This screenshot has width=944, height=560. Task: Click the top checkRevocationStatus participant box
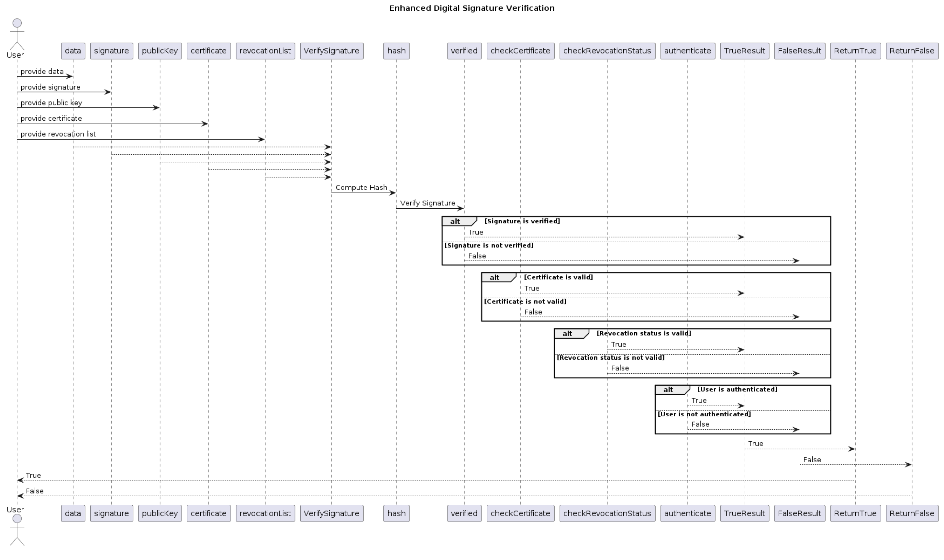click(607, 51)
